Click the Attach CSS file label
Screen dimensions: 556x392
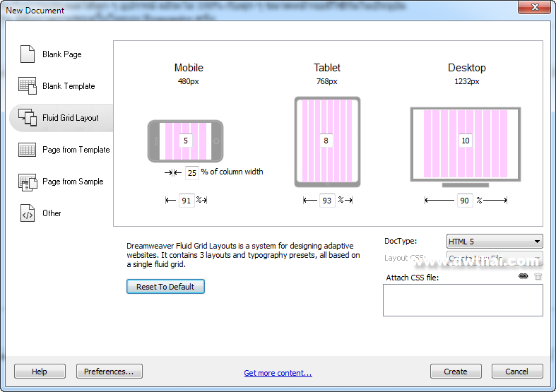413,278
